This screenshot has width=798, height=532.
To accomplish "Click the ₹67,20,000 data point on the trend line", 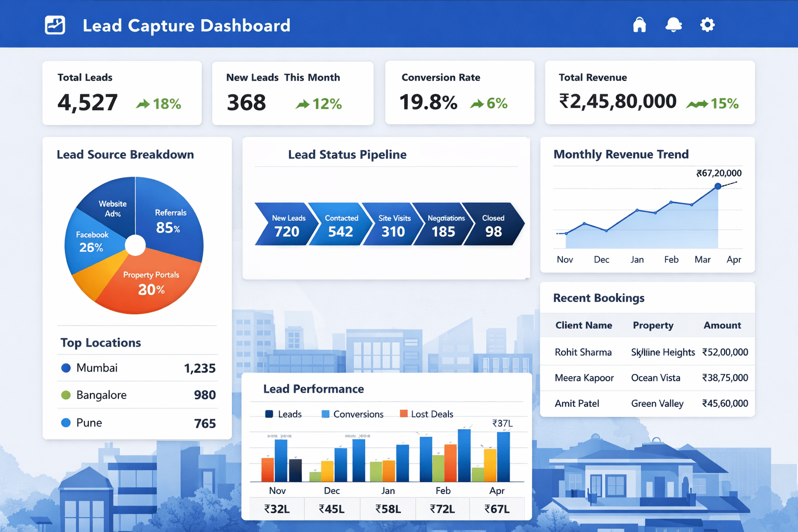I will coord(717,185).
